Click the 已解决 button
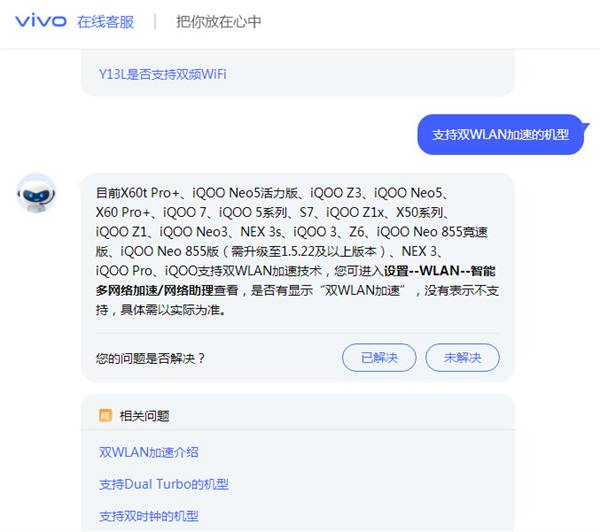This screenshot has width=600, height=532. [379, 357]
